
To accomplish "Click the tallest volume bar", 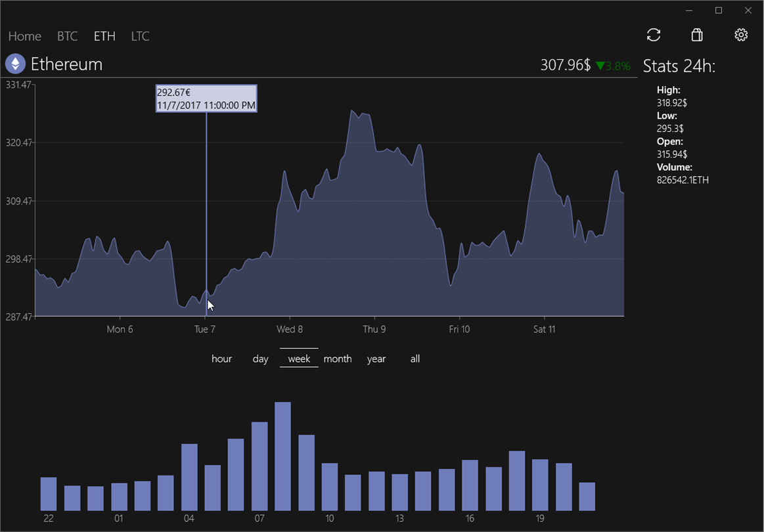I will point(282,456).
